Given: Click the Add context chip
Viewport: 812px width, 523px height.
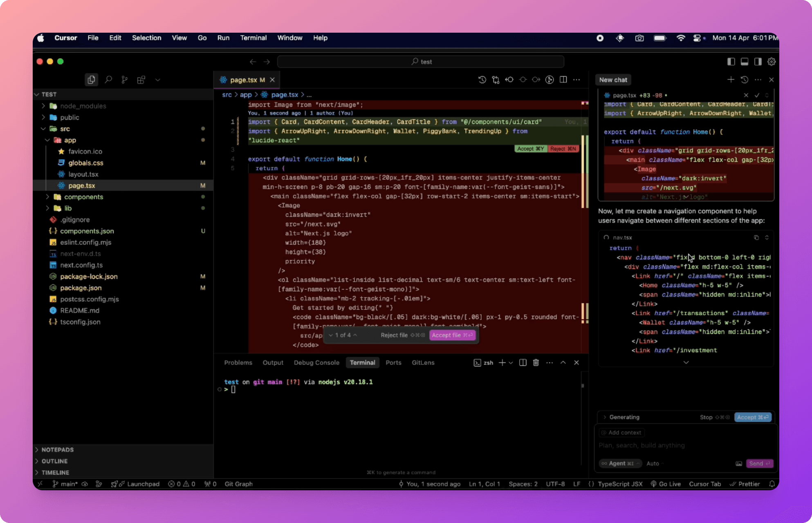Looking at the screenshot, I should [x=621, y=432].
